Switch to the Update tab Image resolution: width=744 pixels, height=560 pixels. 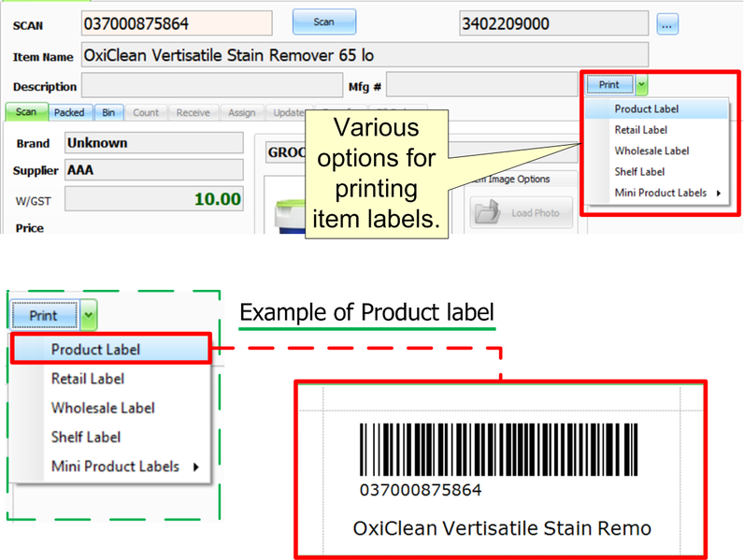click(289, 112)
